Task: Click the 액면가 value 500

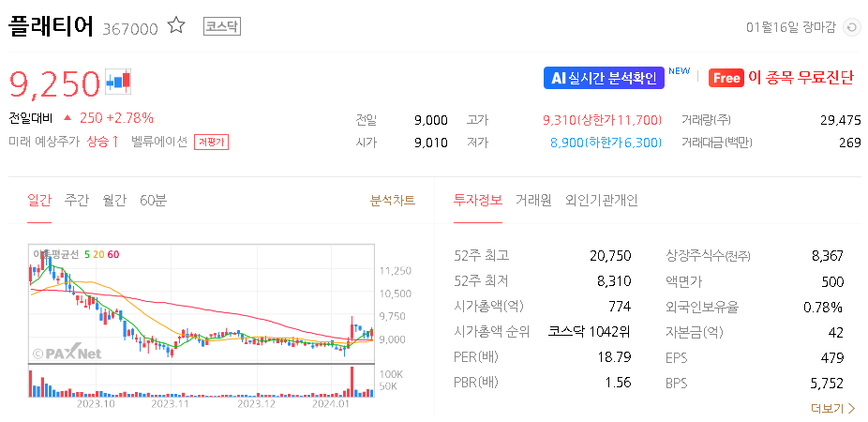Action: coord(832,281)
